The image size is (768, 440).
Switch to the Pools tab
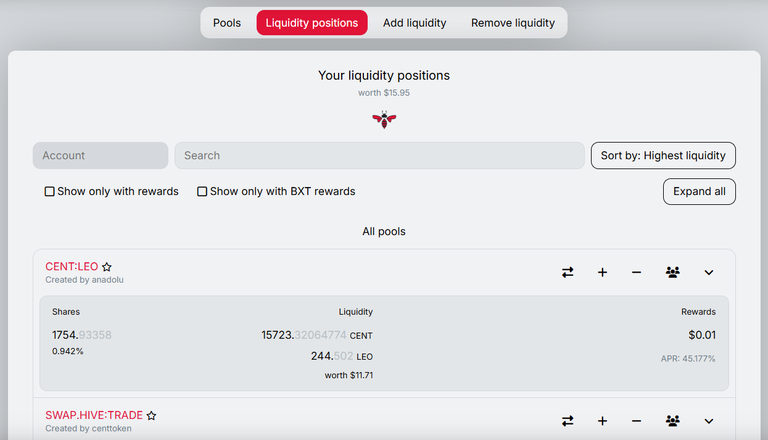click(x=227, y=23)
